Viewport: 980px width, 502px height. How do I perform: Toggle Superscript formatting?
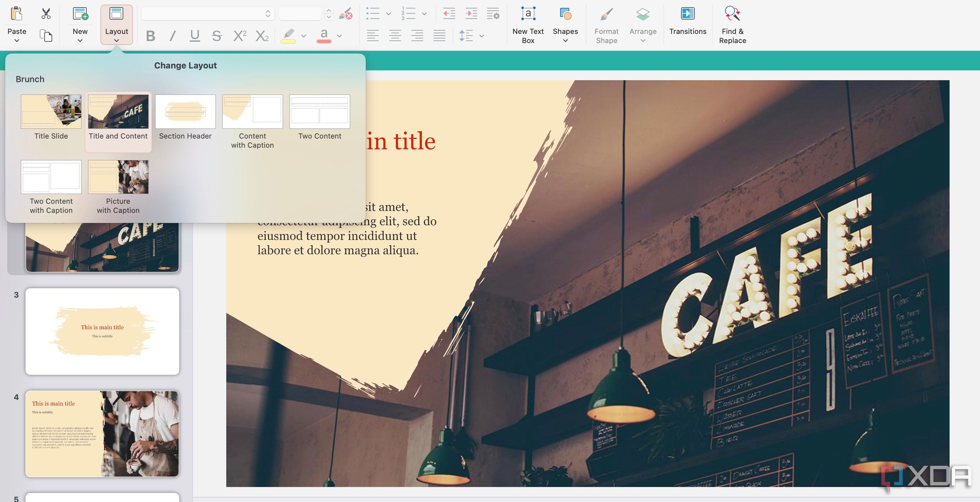240,36
